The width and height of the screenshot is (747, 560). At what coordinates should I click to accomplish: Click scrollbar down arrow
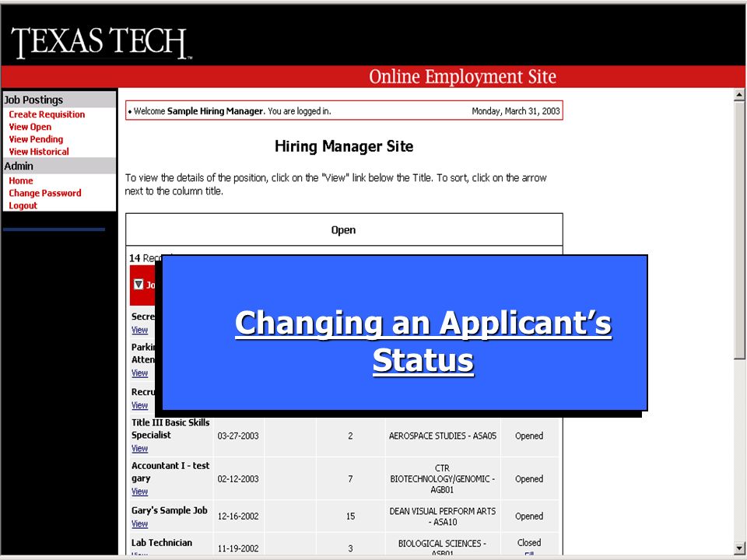pos(739,548)
